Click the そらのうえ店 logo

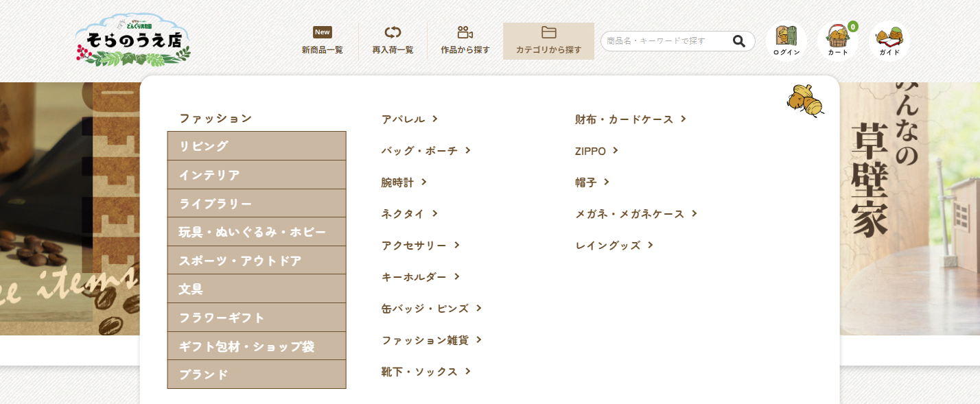tap(133, 40)
